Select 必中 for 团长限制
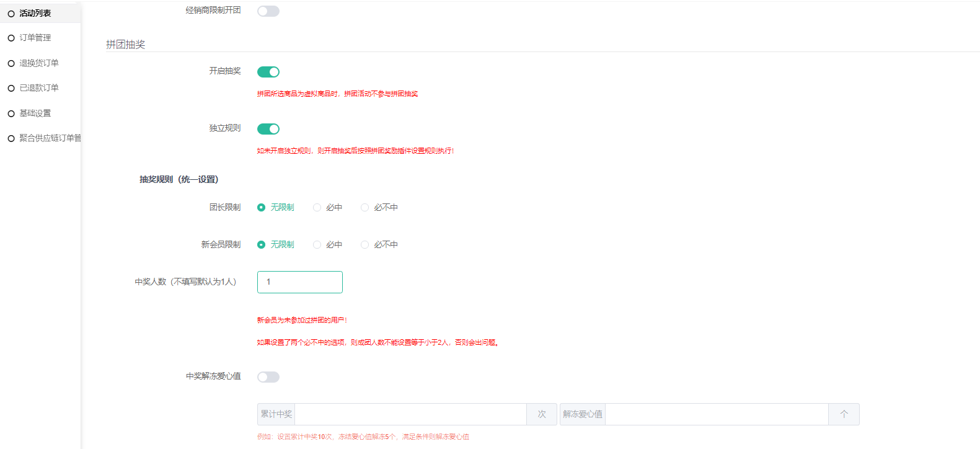 point(317,208)
